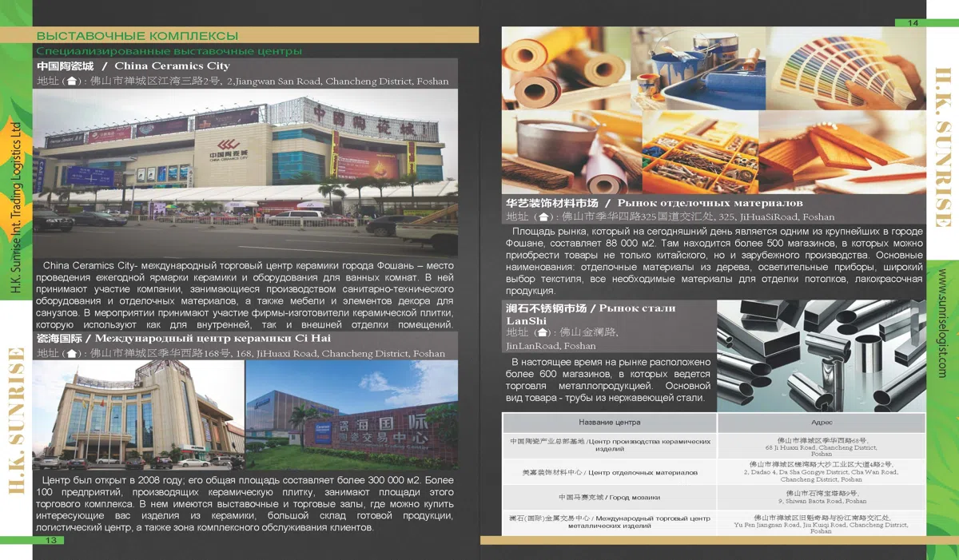
Task: Open the paint brushes photo
Action: (x=570, y=152)
